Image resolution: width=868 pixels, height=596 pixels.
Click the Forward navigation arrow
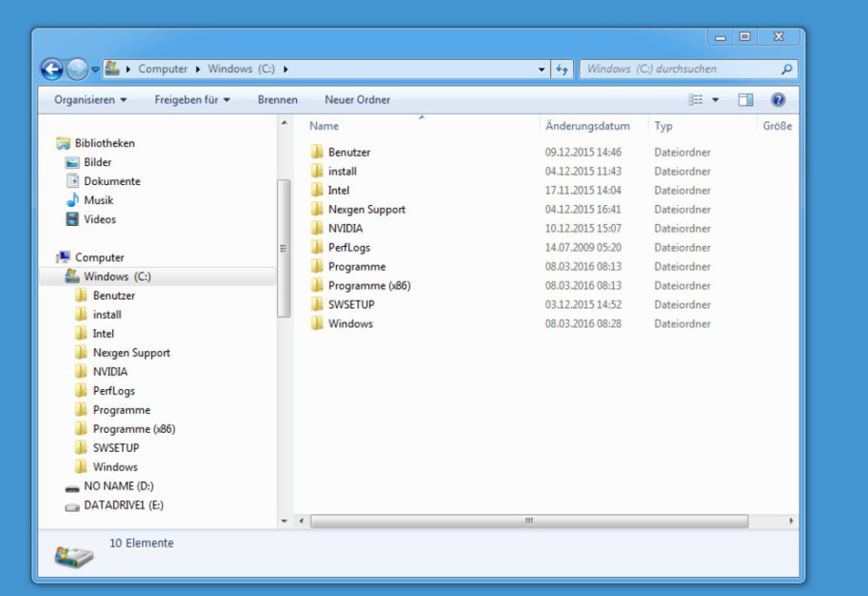[77, 69]
